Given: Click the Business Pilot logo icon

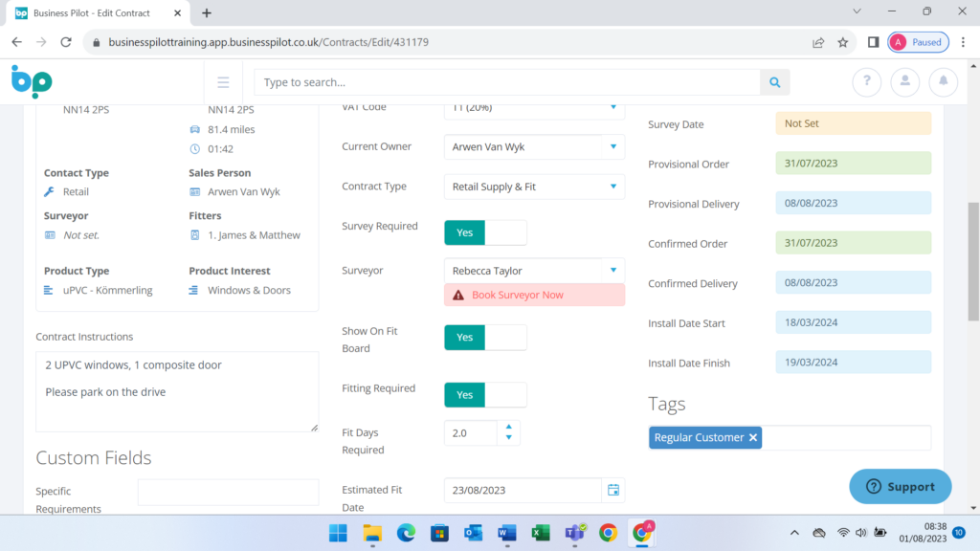Looking at the screenshot, I should [32, 81].
